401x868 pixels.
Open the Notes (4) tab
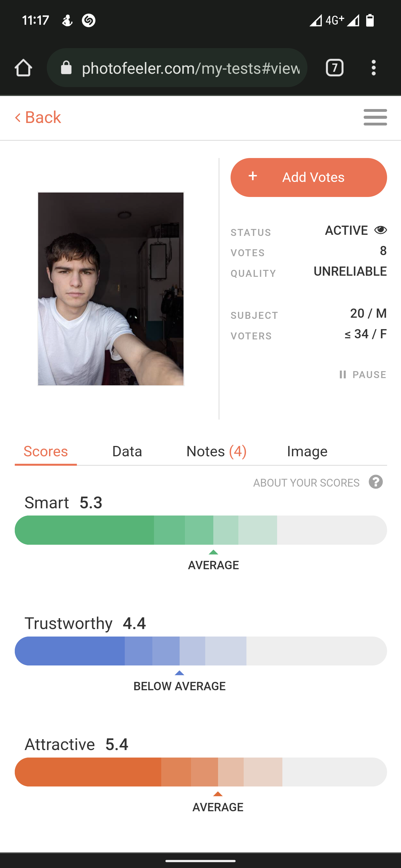(216, 451)
